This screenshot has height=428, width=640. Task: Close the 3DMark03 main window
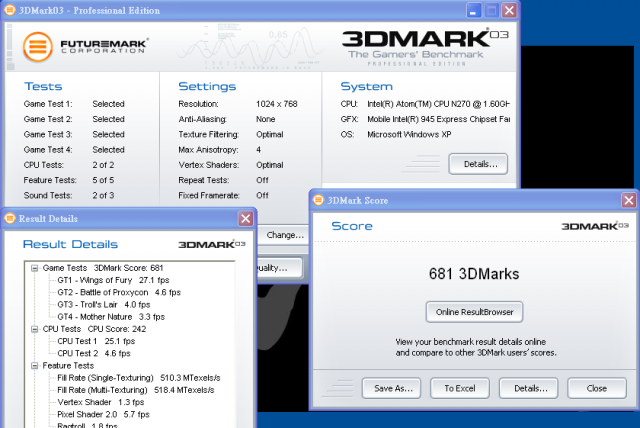[509, 10]
